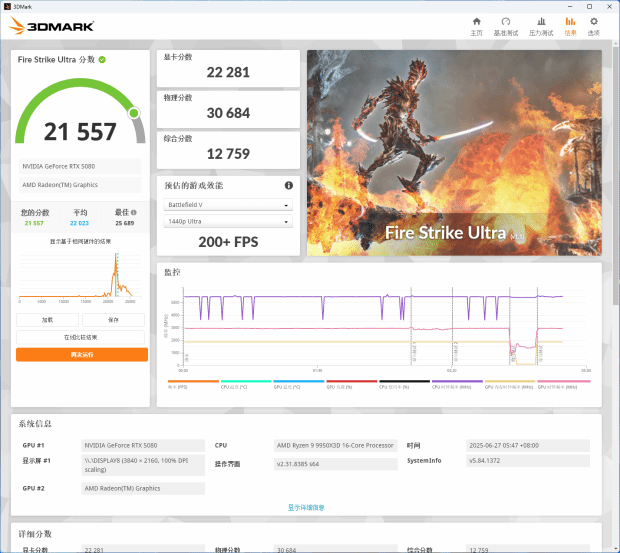Open the Battlefield V game dropdown
This screenshot has width=620, height=553.
pyautogui.click(x=228, y=205)
